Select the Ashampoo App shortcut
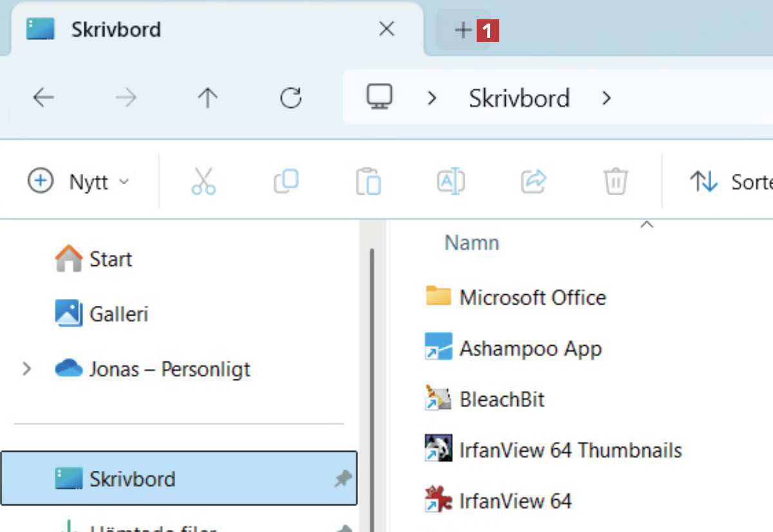The height and width of the screenshot is (532, 773). (531, 348)
